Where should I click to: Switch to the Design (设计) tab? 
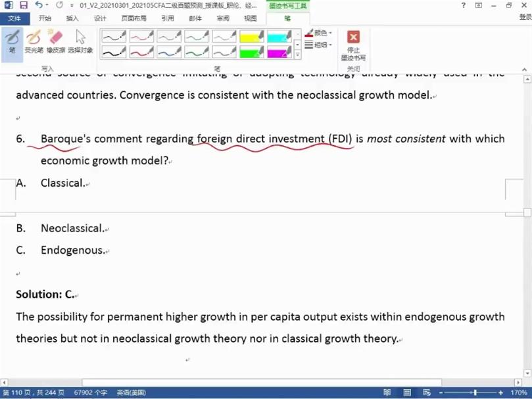click(x=100, y=18)
